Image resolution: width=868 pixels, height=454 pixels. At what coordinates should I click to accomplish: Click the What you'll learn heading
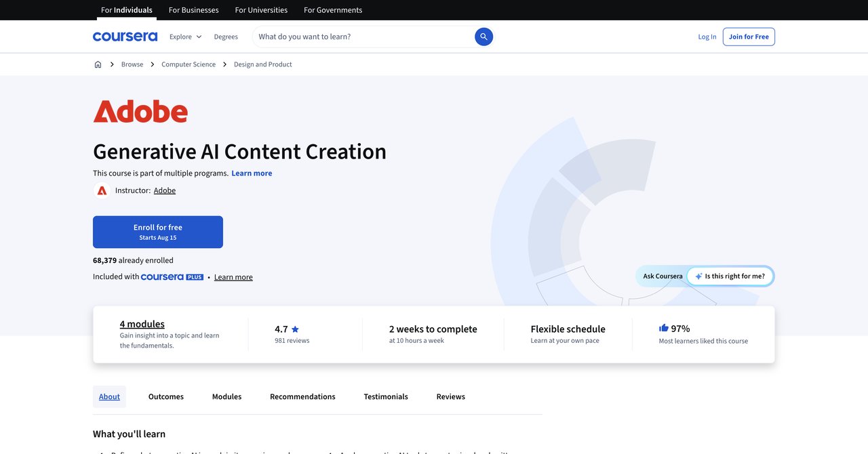tap(129, 434)
